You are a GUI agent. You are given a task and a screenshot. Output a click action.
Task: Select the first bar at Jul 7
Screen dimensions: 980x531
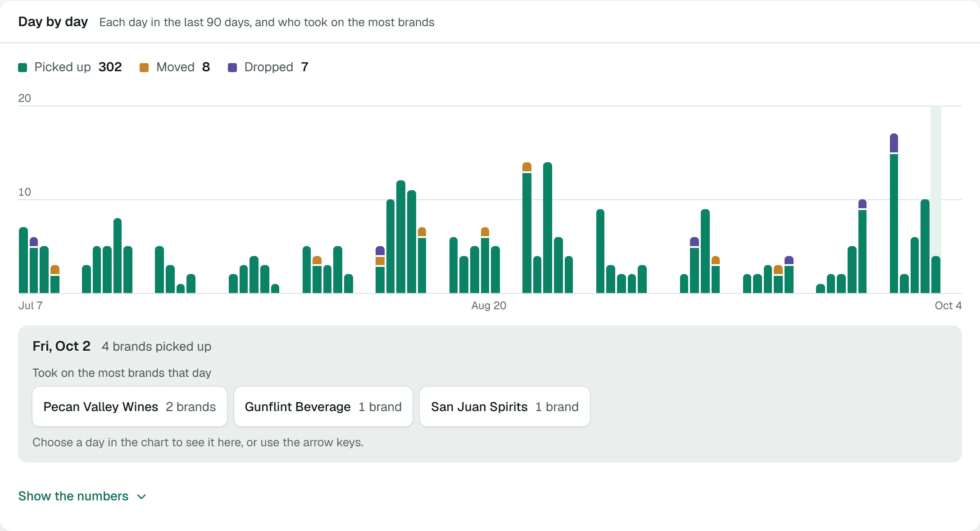[23, 260]
